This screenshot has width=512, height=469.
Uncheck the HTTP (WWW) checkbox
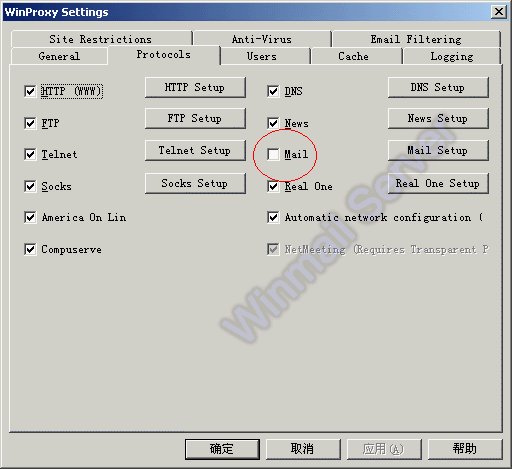tap(30, 91)
